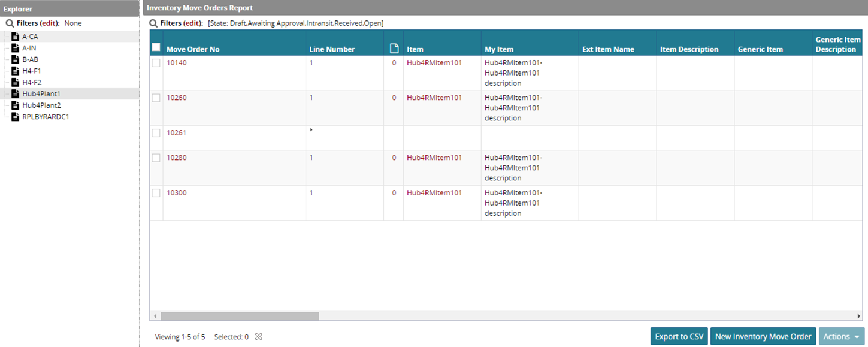Click the report filters magnifier icon

(x=153, y=23)
